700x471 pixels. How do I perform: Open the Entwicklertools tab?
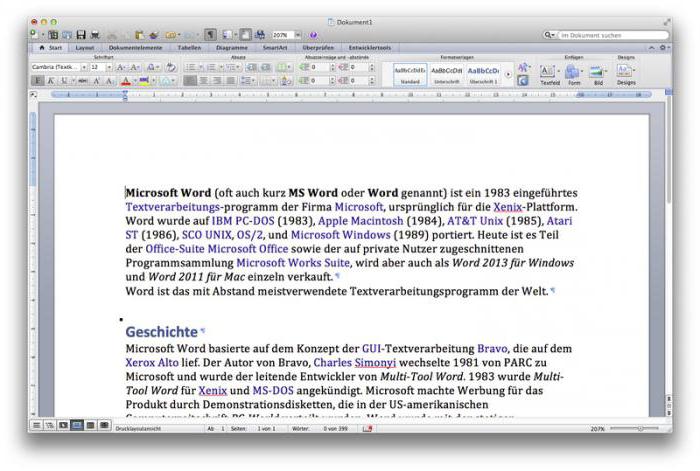370,47
